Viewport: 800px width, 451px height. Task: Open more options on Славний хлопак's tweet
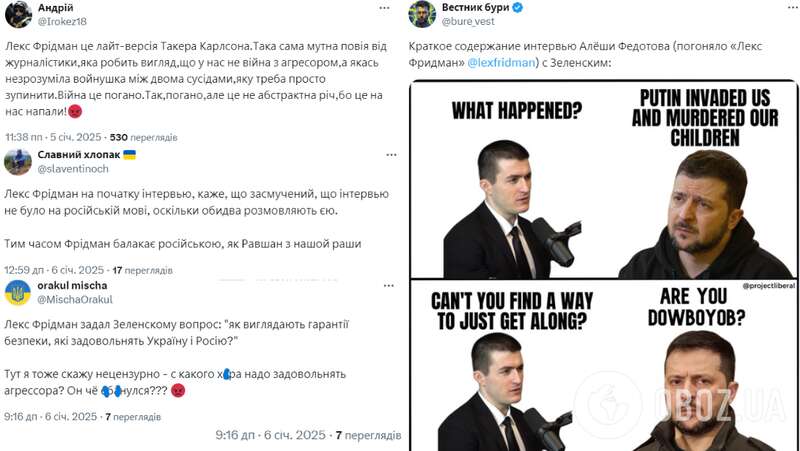click(x=384, y=158)
